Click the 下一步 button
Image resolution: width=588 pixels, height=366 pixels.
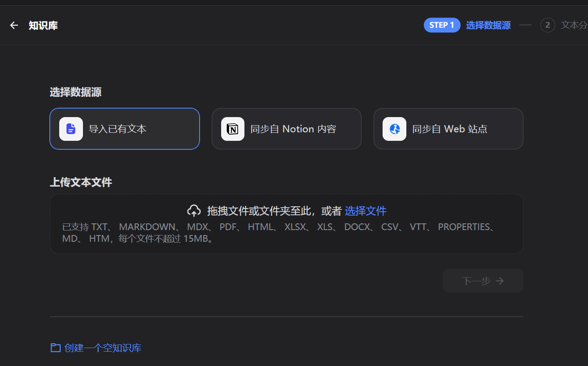[483, 281]
